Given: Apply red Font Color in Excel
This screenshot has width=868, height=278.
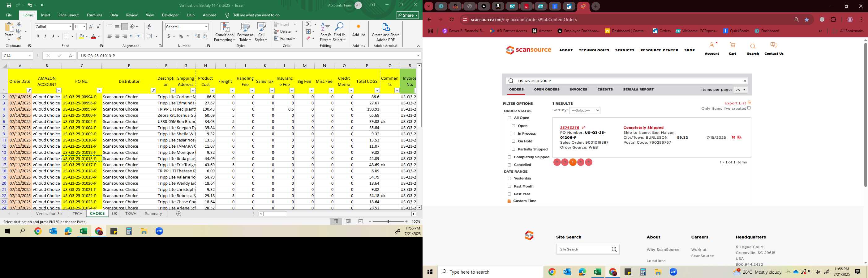Looking at the screenshot, I should point(93,36).
